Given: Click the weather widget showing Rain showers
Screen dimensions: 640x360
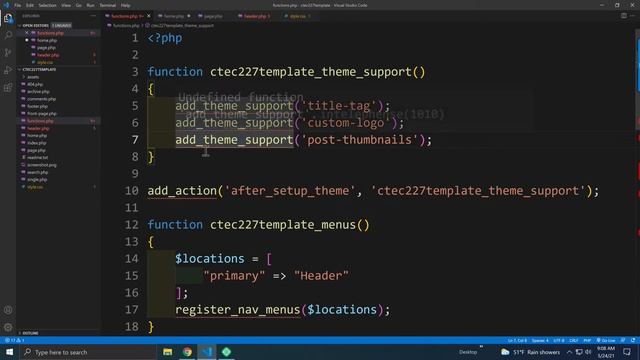Looking at the screenshot, I should (531, 352).
